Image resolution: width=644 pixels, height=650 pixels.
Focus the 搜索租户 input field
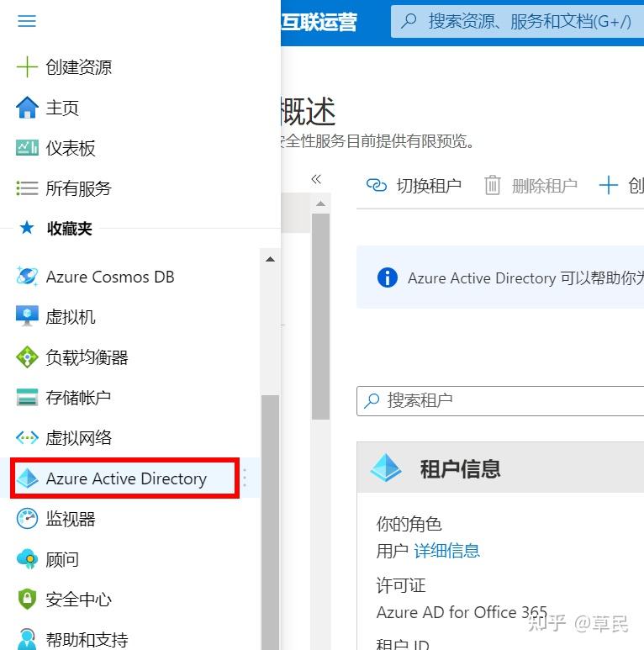click(500, 401)
